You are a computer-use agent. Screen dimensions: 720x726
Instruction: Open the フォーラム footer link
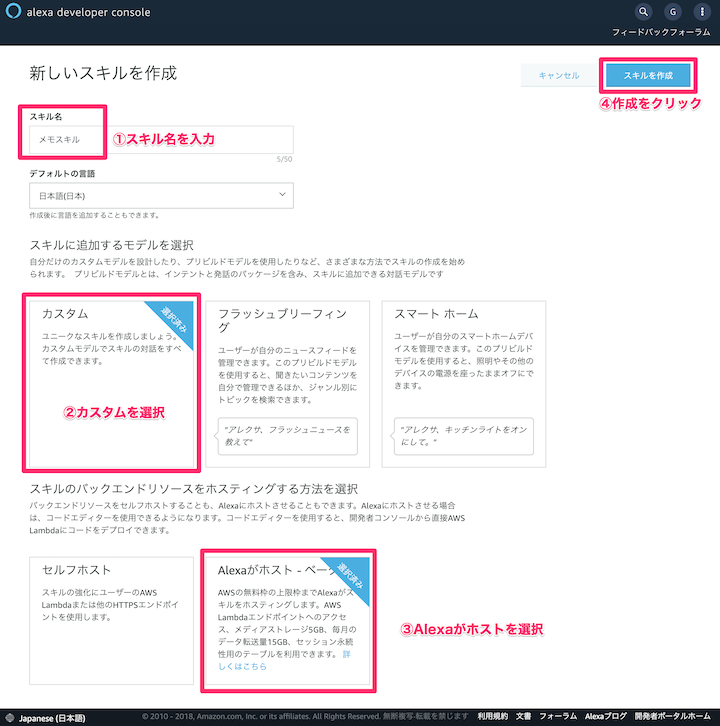pyautogui.click(x=558, y=716)
